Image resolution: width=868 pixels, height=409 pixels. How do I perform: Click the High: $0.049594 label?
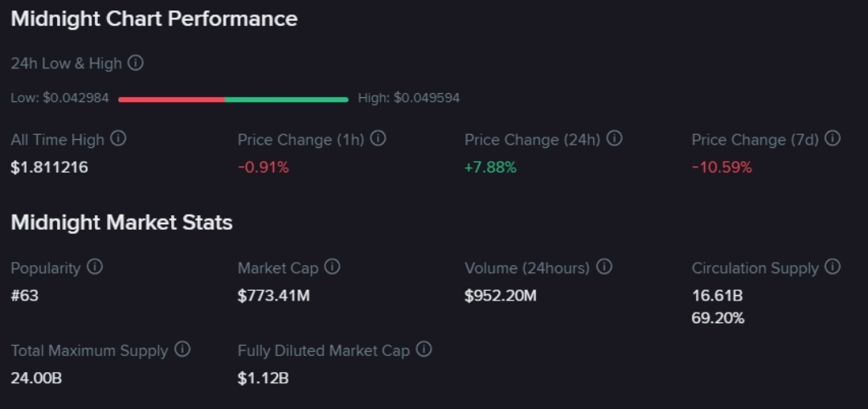[408, 98]
